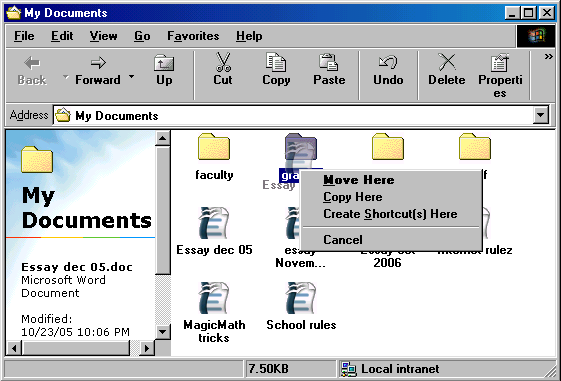The height and width of the screenshot is (381, 561).
Task: Cancel the drag context menu
Action: coord(391,239)
